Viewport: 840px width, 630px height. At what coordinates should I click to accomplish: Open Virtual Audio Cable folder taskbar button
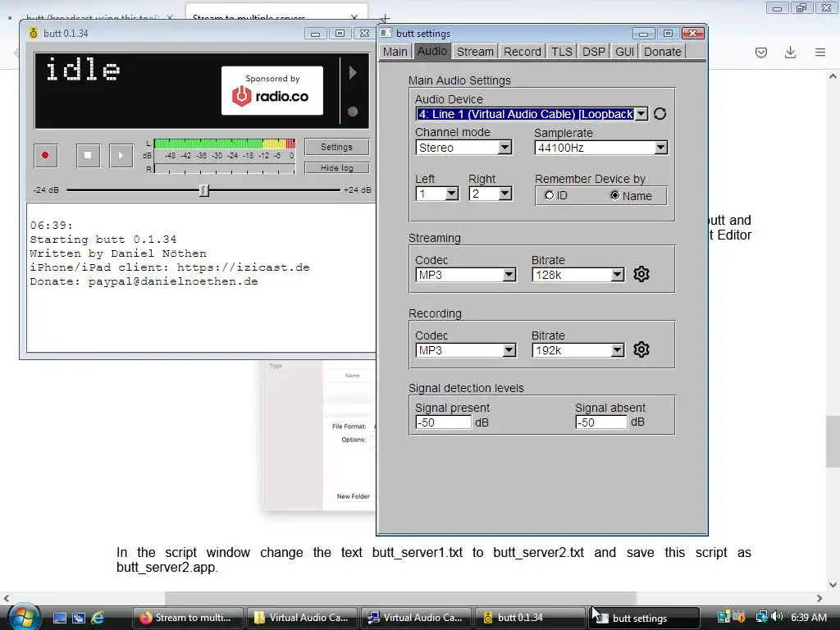click(x=302, y=618)
